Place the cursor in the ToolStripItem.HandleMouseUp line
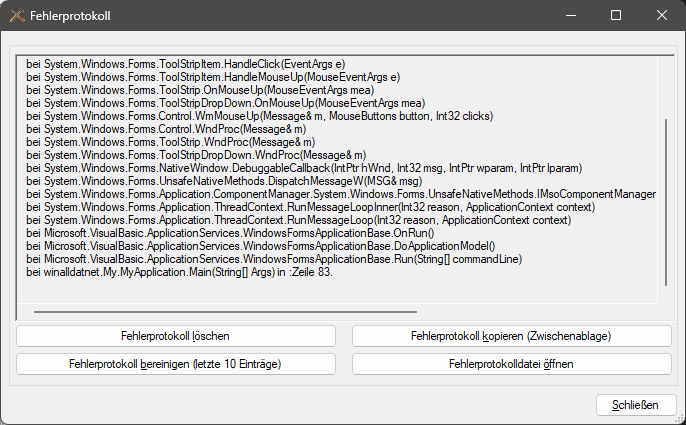 (x=212, y=77)
